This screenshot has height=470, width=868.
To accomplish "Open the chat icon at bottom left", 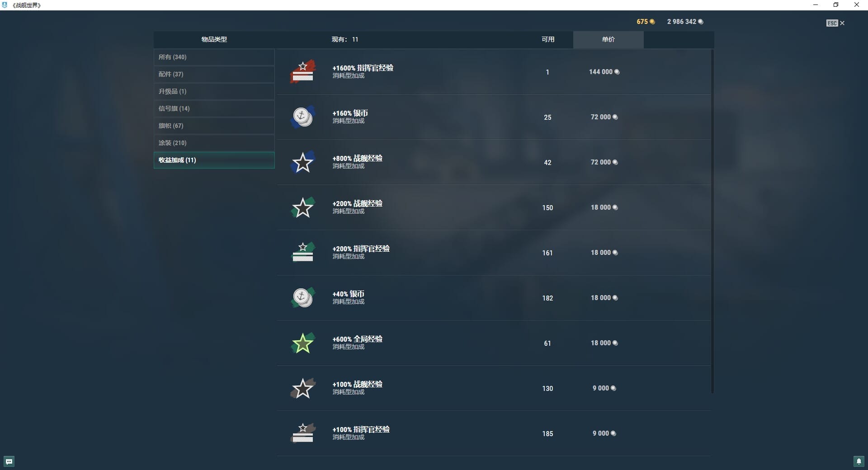I will pyautogui.click(x=9, y=461).
